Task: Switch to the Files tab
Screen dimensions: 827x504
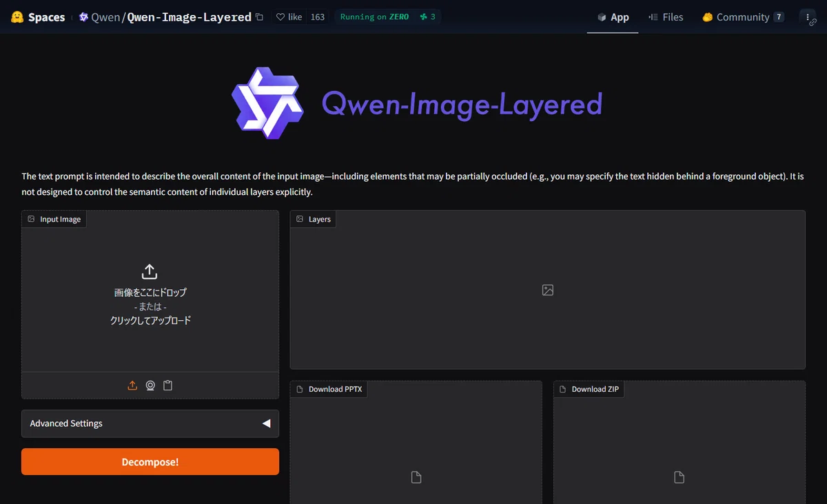Action: click(x=666, y=17)
